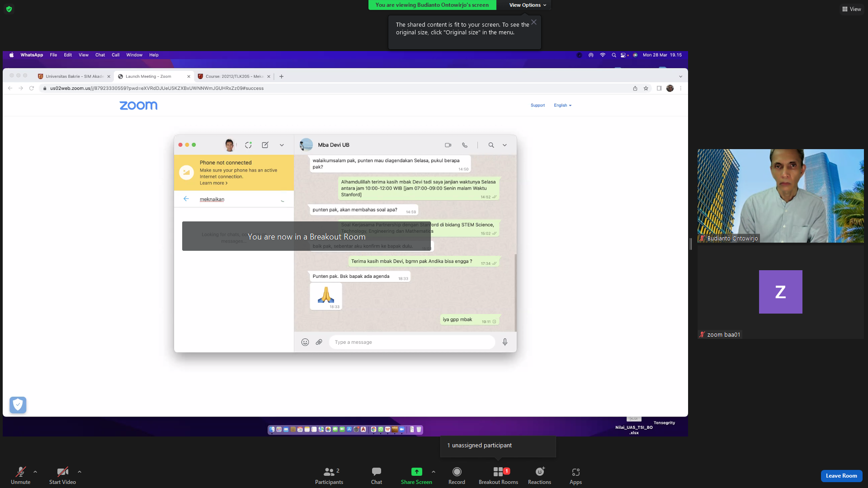Select the Launch Meeting - Zoom tab
The height and width of the screenshot is (488, 868).
click(x=154, y=76)
